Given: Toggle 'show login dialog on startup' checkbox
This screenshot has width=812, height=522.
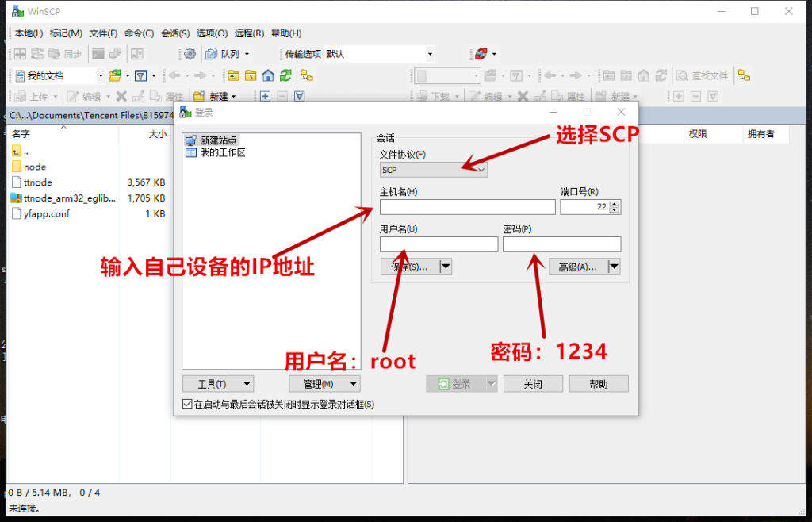Looking at the screenshot, I should tap(187, 405).
